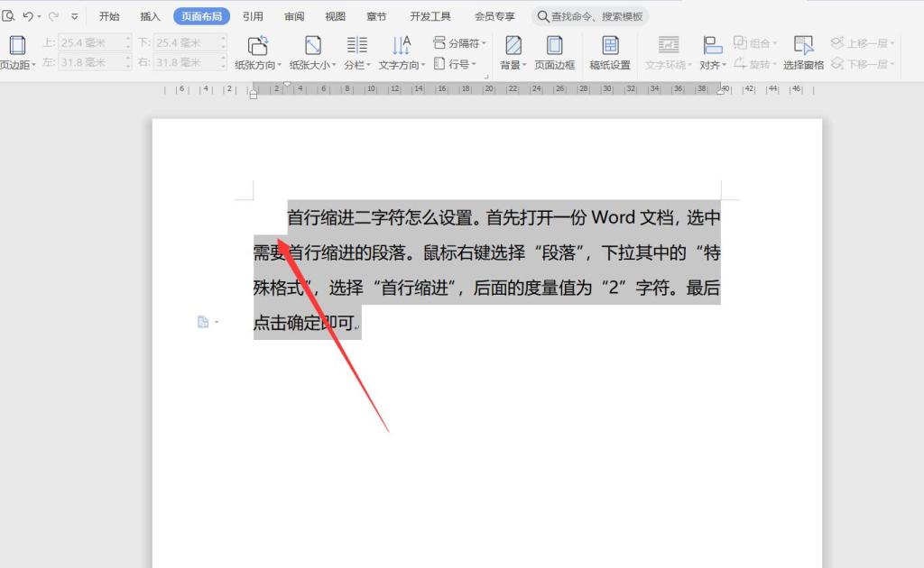The width and height of the screenshot is (924, 568).
Task: Open manuscript paper settings (稿纸设置)
Action: pos(610,45)
